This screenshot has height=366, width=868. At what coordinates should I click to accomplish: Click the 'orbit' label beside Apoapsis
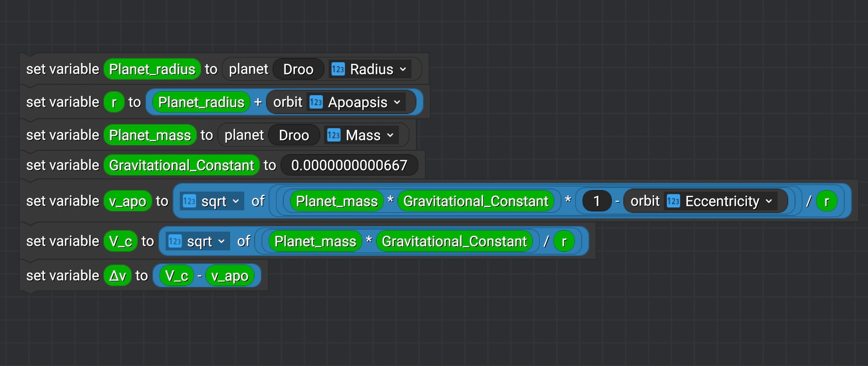pos(288,102)
